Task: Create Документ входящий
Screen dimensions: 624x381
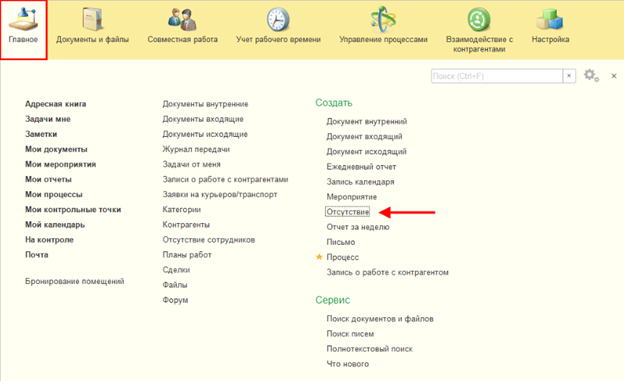Action: (364, 137)
